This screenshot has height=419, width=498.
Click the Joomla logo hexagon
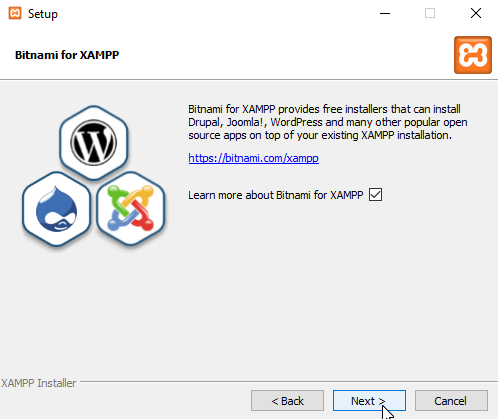[131, 208]
